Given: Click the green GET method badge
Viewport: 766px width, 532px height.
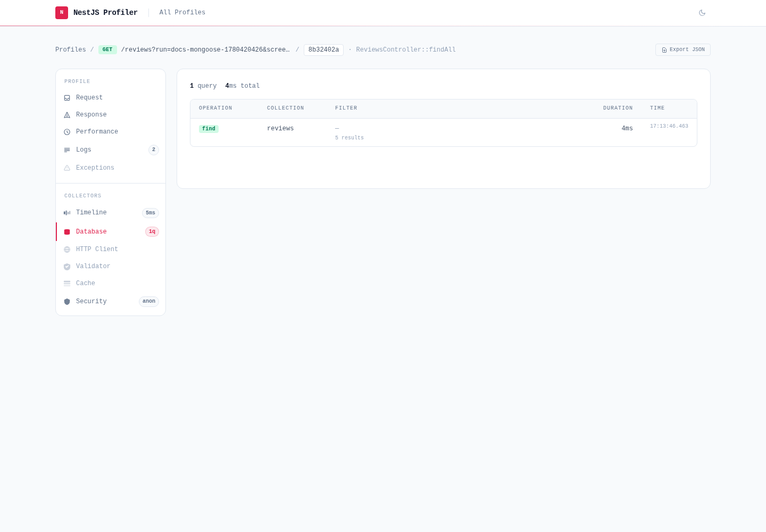Looking at the screenshot, I should click(107, 50).
